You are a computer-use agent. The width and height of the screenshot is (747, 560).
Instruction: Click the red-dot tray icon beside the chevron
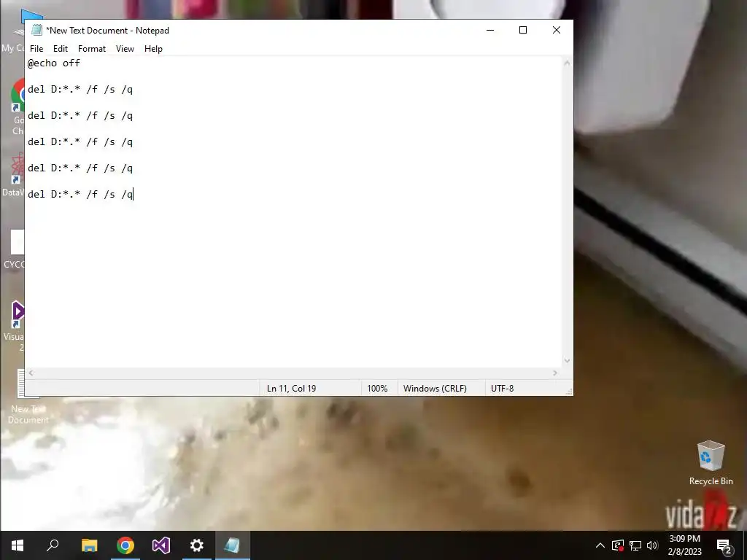coord(618,545)
